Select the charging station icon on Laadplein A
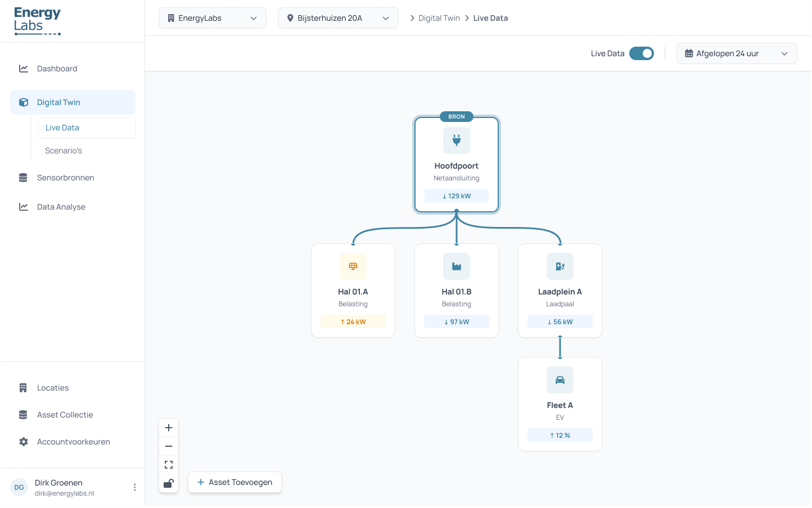This screenshot has height=508, width=812. pyautogui.click(x=560, y=266)
